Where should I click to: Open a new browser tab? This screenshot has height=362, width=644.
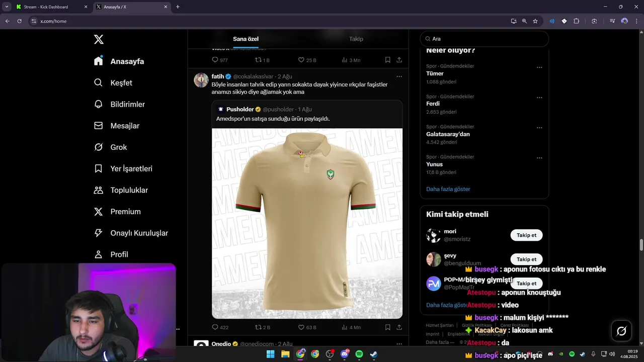(x=178, y=7)
